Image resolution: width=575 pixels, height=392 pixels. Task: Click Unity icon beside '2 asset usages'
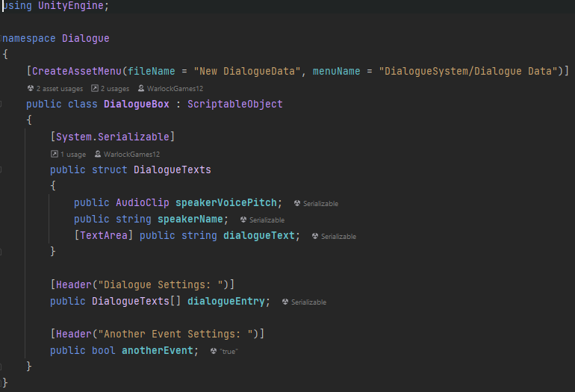click(x=30, y=88)
